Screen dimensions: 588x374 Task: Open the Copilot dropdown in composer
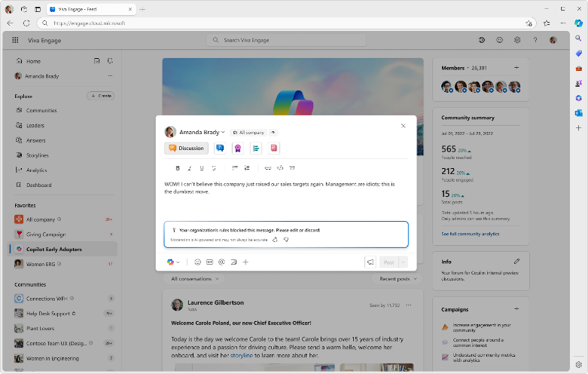click(x=173, y=262)
